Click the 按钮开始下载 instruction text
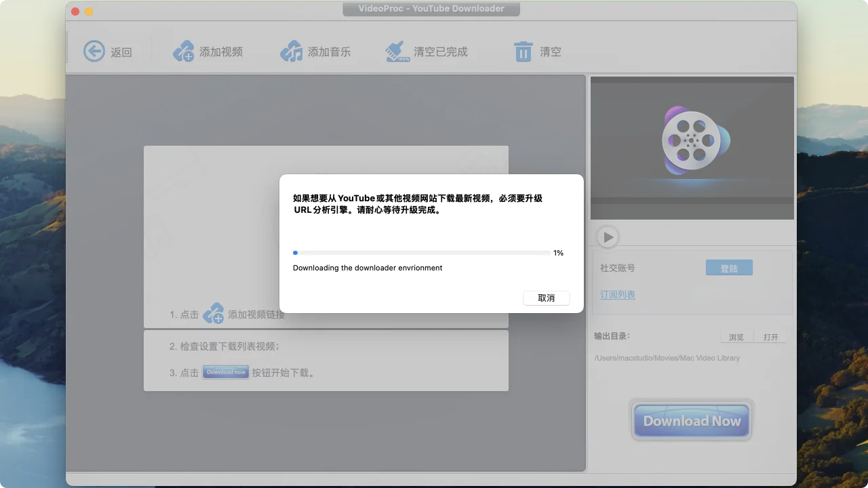 point(283,373)
